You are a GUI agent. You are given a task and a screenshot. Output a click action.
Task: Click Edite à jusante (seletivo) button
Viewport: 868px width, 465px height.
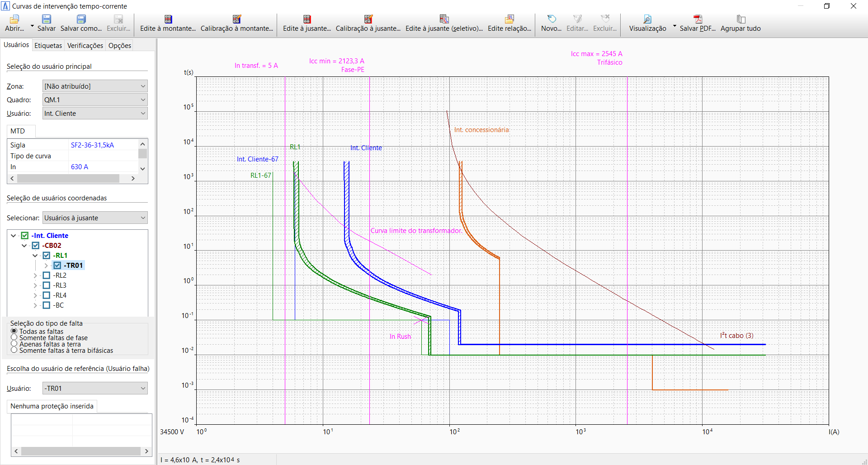click(444, 23)
